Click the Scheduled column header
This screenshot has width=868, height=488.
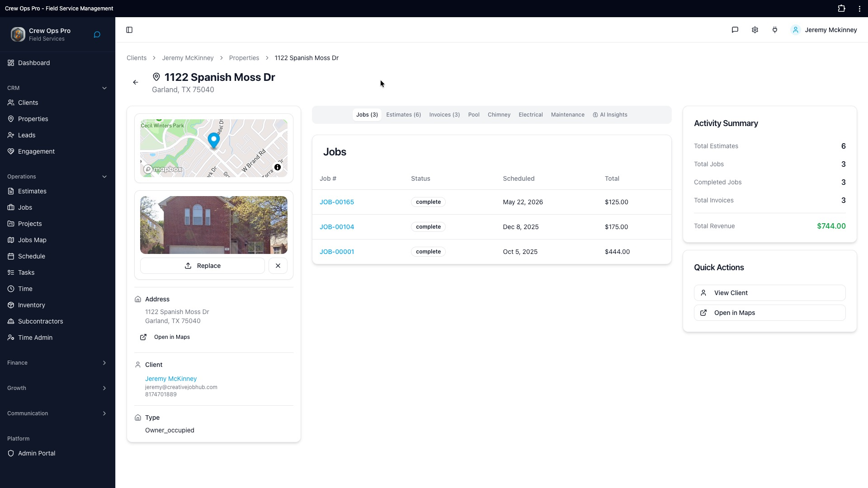pyautogui.click(x=519, y=178)
